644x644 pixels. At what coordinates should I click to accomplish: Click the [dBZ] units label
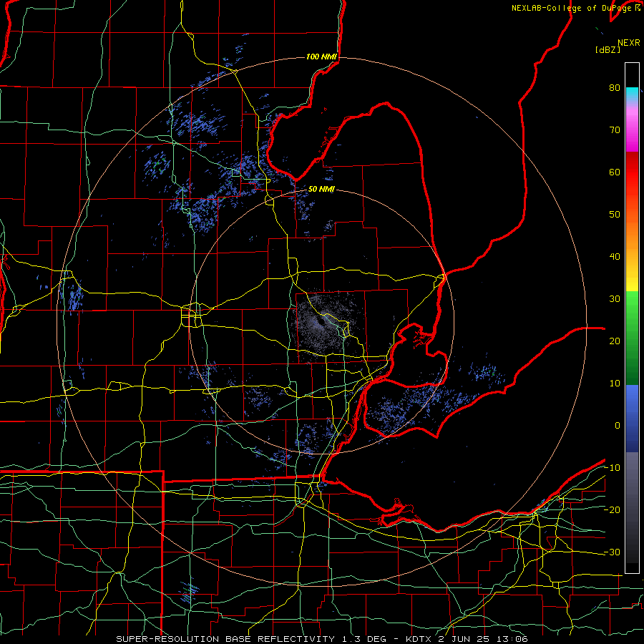(x=608, y=50)
